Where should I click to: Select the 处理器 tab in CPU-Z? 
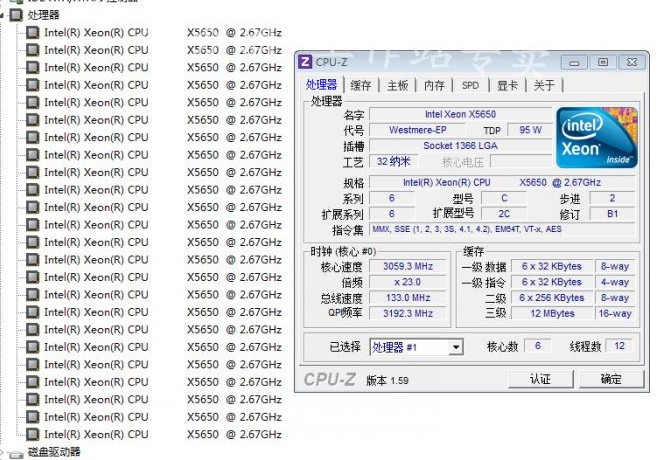pos(321,85)
